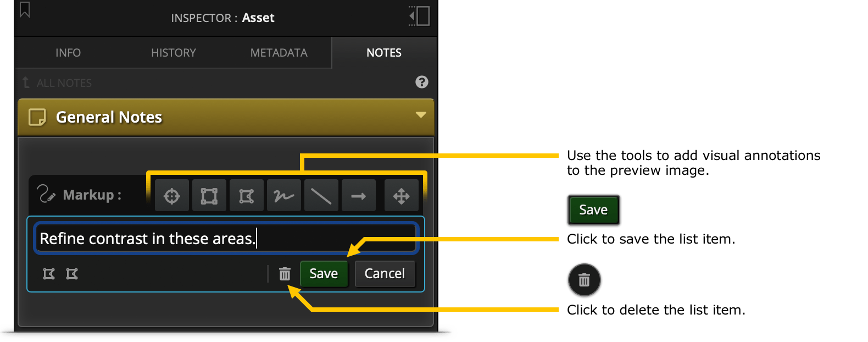
Task: Select the straight line markup tool
Action: coord(321,196)
